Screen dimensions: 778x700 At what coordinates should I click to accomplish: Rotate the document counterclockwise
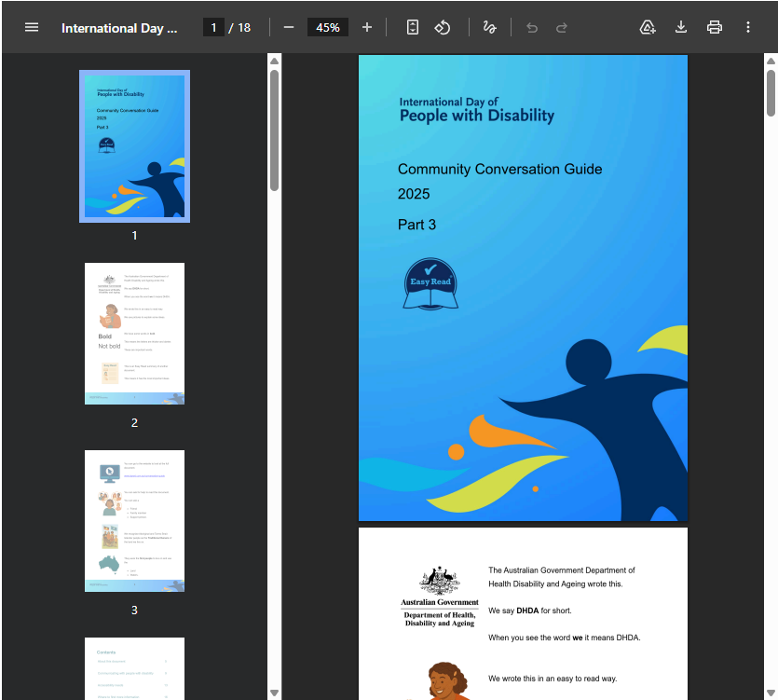(442, 27)
